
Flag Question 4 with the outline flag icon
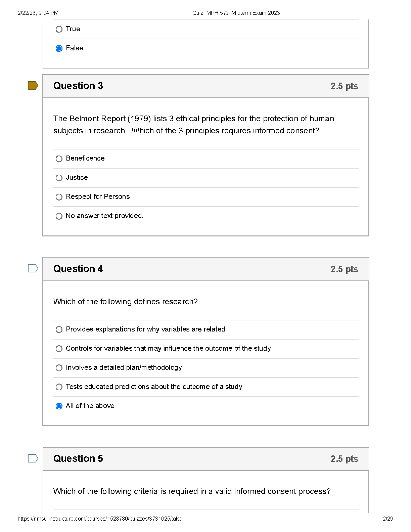tap(33, 268)
